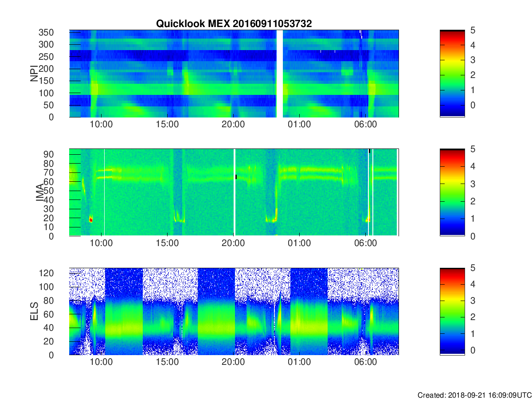Select the IMA y-axis label
This screenshot has width=532, height=399.
40,192
